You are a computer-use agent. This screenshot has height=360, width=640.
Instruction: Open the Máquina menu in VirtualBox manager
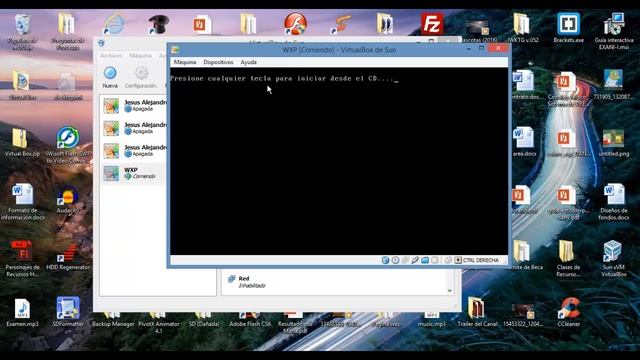click(140, 55)
